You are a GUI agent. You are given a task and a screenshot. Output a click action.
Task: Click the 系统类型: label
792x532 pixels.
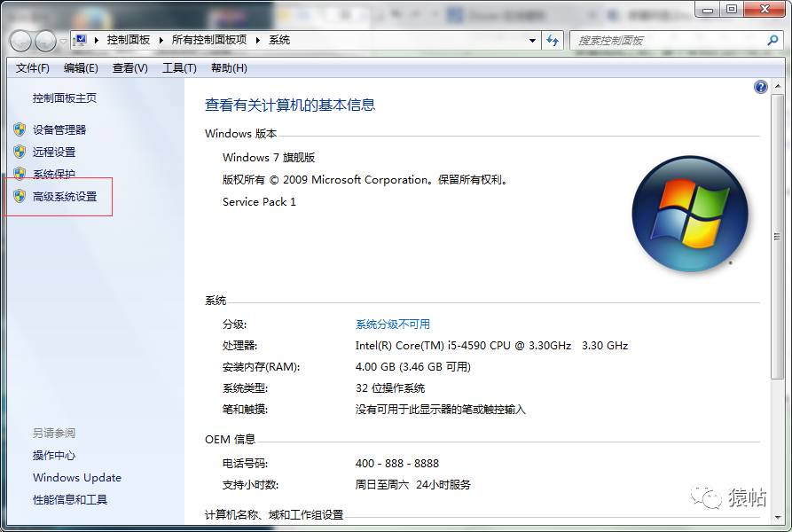click(245, 388)
